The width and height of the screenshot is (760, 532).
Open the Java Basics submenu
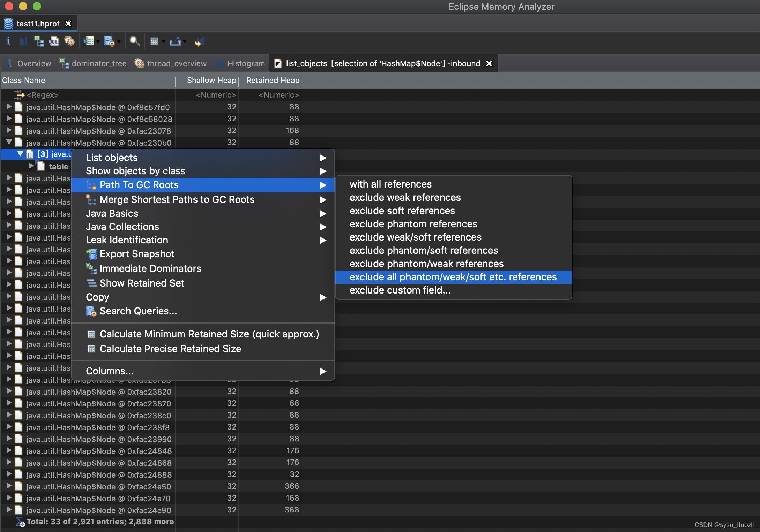[203, 214]
